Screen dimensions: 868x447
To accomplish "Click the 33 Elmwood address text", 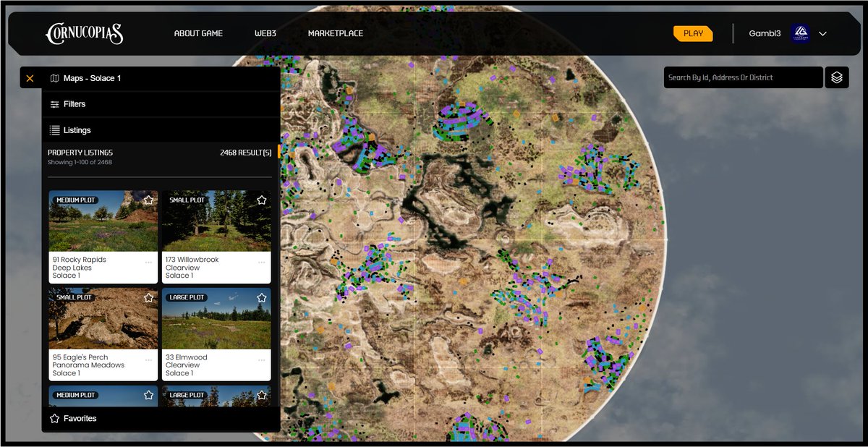I will (x=187, y=357).
